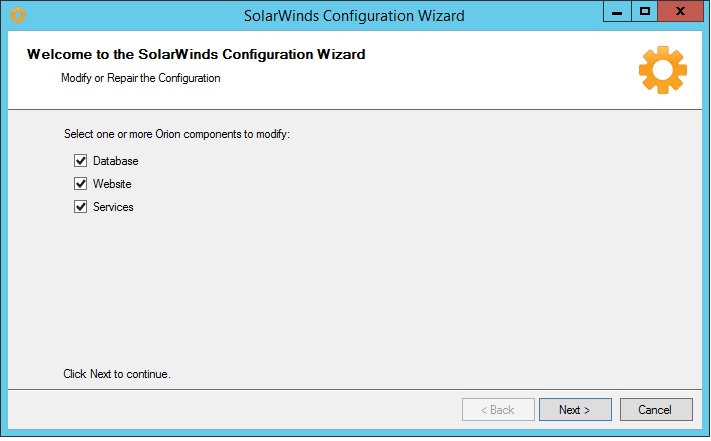Viewport: 711px width, 441px height.
Task: Cancel the configuration wizard
Action: pyautogui.click(x=656, y=410)
